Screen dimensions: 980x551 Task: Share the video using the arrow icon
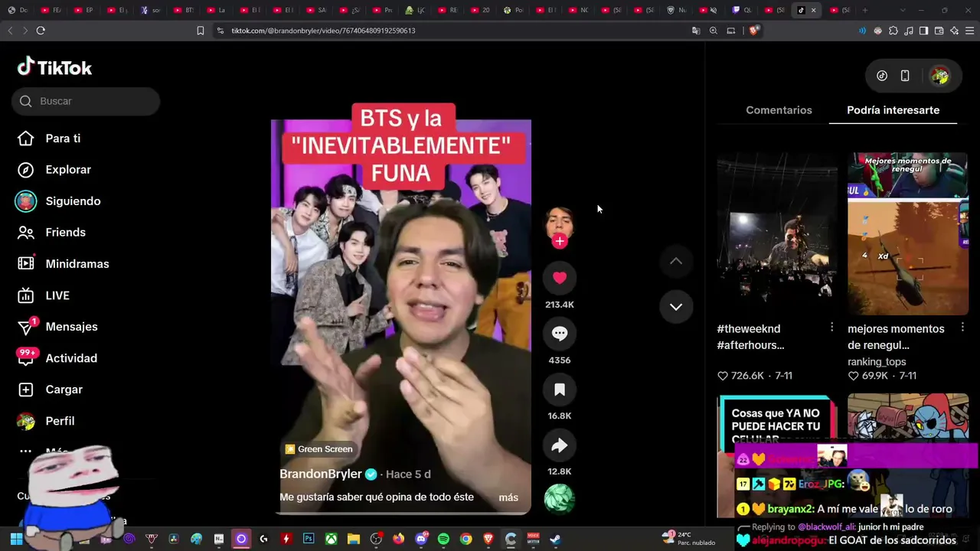[x=560, y=445]
